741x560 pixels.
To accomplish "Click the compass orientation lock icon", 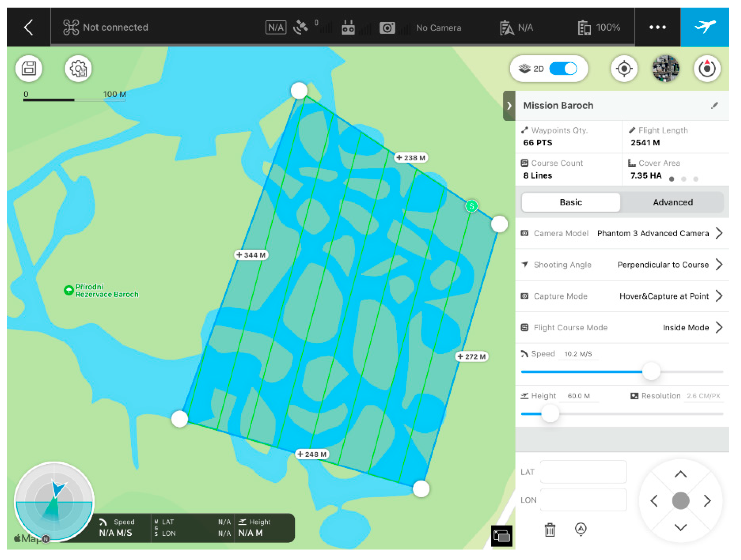I will click(x=707, y=69).
